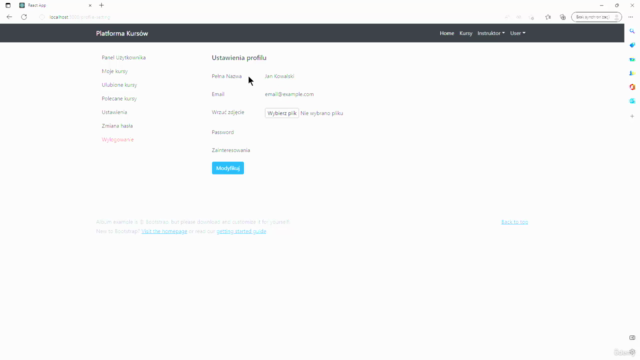Click the Pełna Nazwa label

227,76
